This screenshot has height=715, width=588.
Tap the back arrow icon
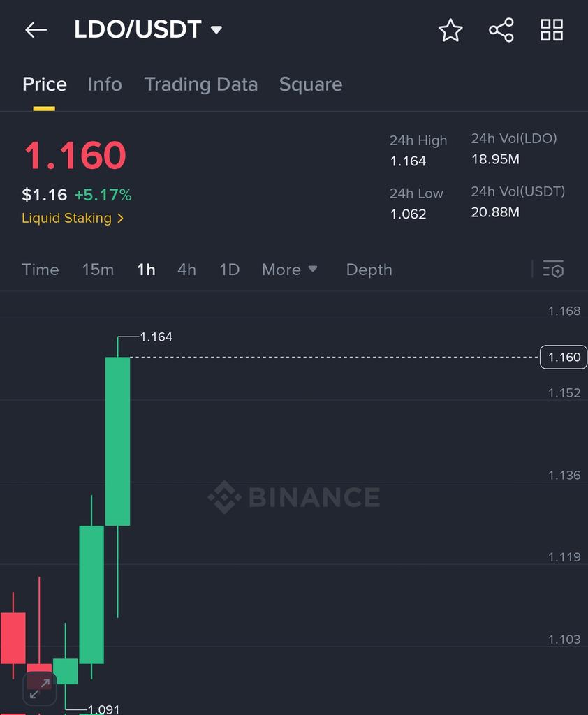[36, 30]
